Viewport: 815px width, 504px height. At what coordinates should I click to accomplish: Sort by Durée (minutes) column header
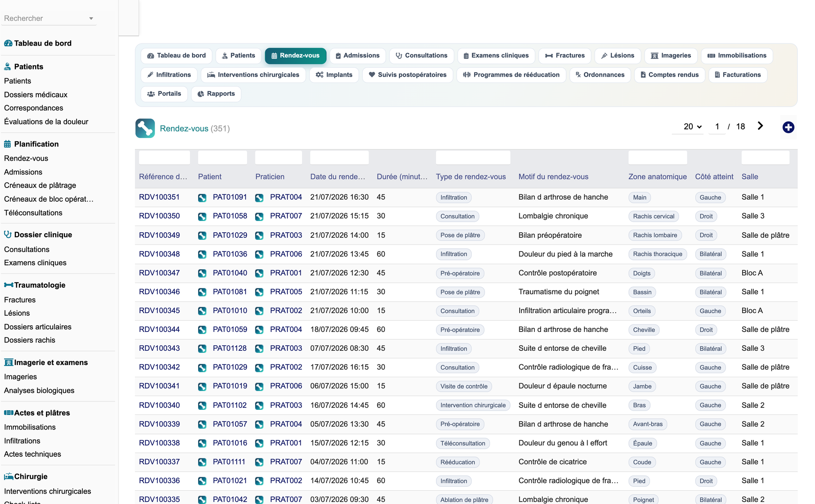point(402,177)
